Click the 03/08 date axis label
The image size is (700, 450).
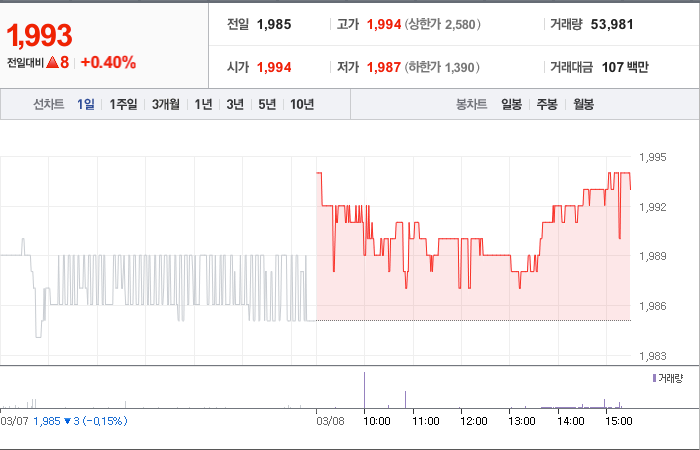(x=330, y=421)
